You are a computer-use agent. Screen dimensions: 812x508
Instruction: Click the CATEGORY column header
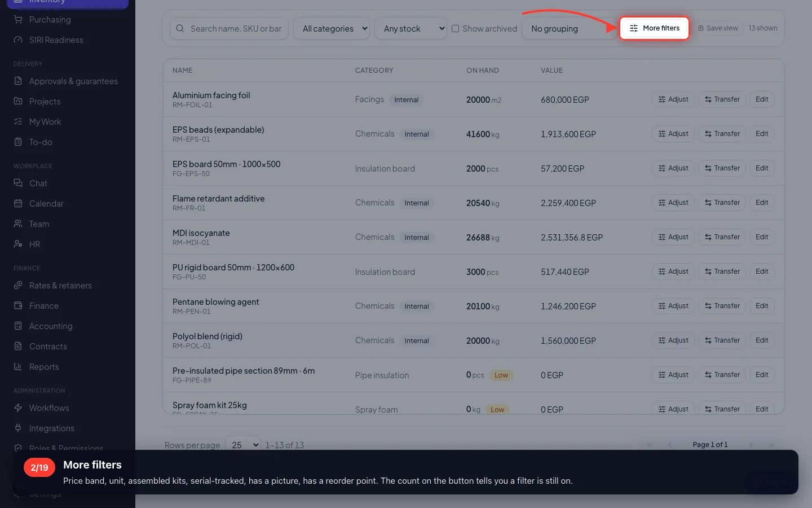374,71
